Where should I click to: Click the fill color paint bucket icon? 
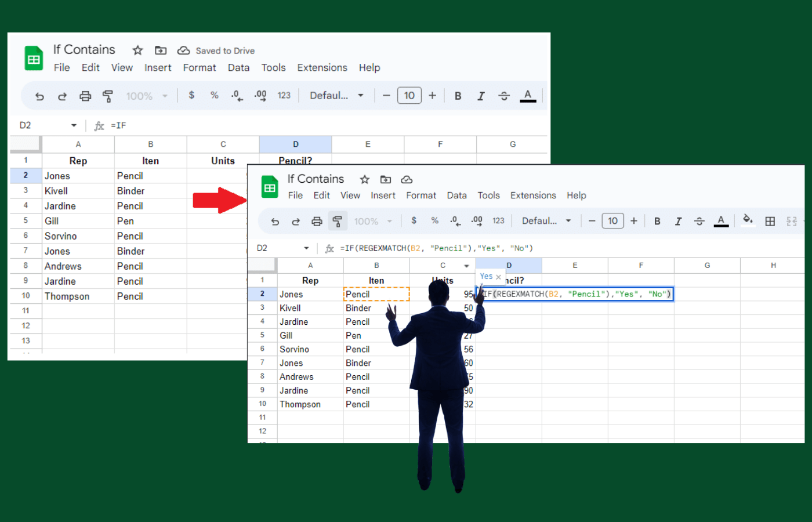(x=747, y=220)
